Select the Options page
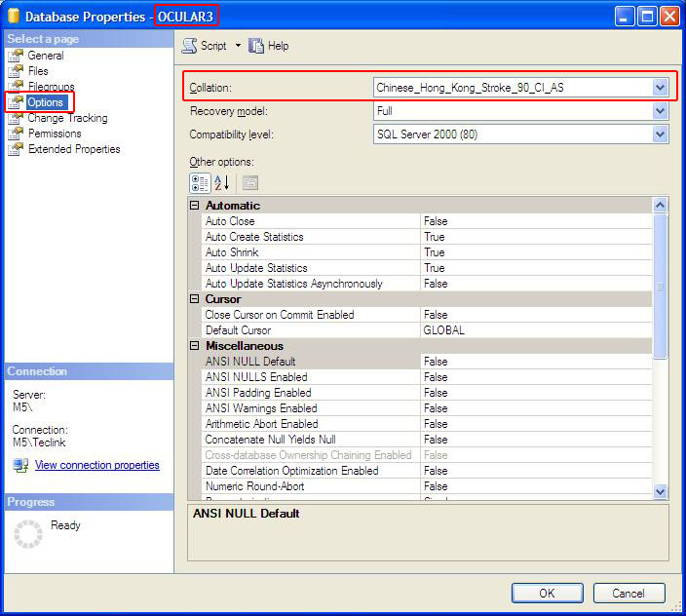 (x=45, y=102)
